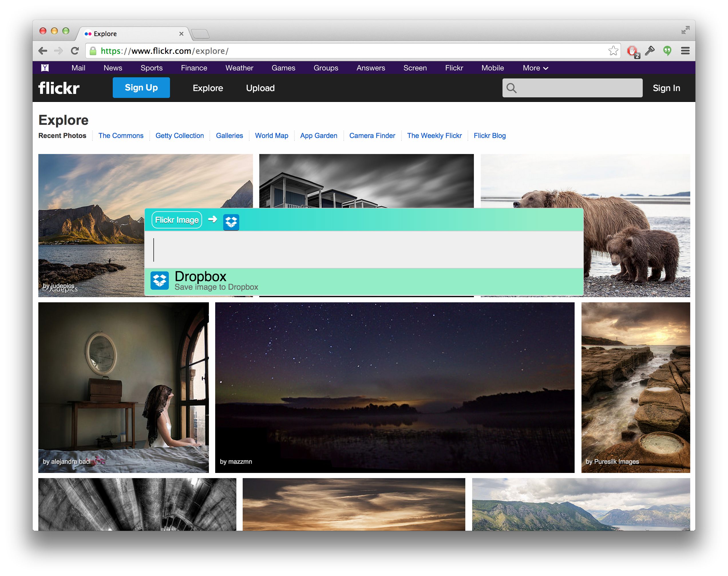Click the Sign In link
The image size is (728, 576).
pos(666,88)
